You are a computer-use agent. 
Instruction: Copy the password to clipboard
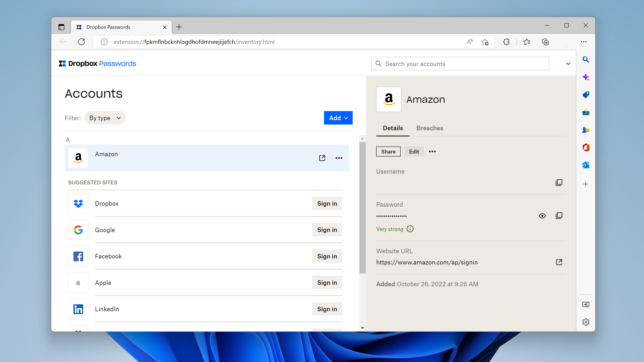[559, 216]
